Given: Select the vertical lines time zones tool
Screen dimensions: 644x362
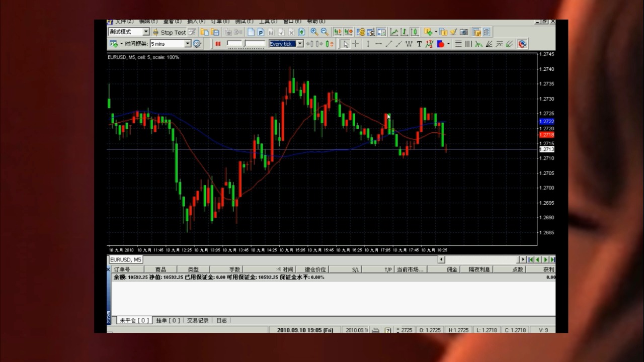Looking at the screenshot, I should pos(468,44).
